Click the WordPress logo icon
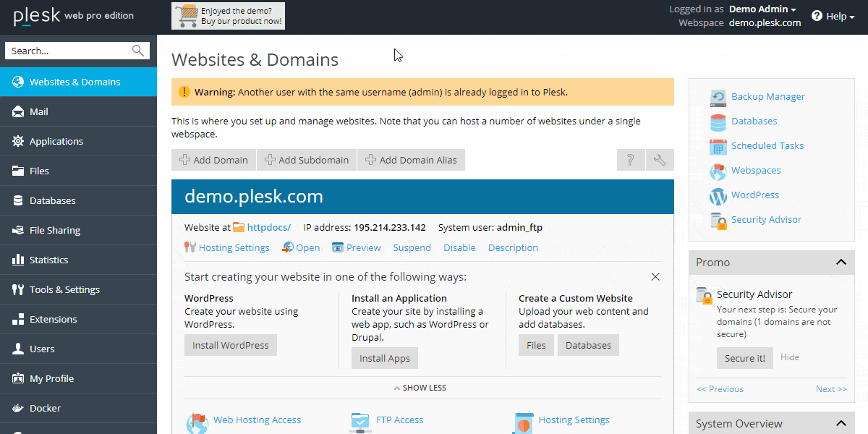This screenshot has width=868, height=434. click(x=718, y=196)
